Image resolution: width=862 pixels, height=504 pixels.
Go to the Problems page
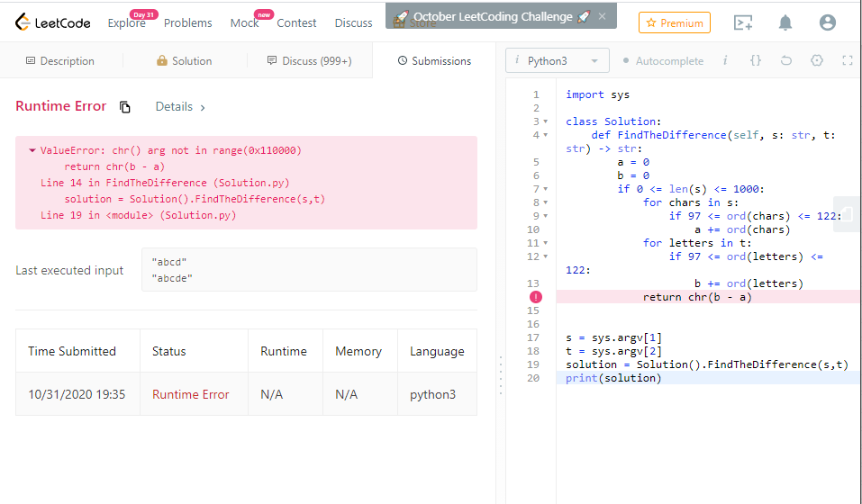(188, 23)
